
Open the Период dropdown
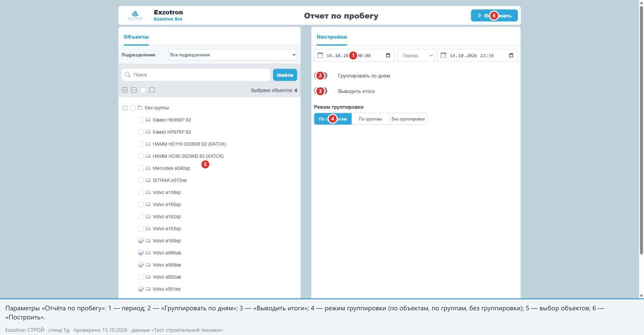tap(416, 55)
